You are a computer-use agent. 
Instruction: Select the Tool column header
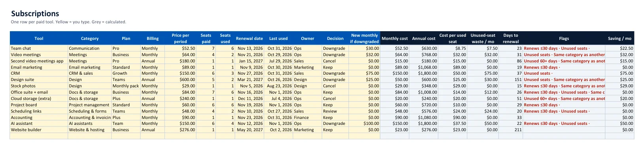[x=39, y=38]
